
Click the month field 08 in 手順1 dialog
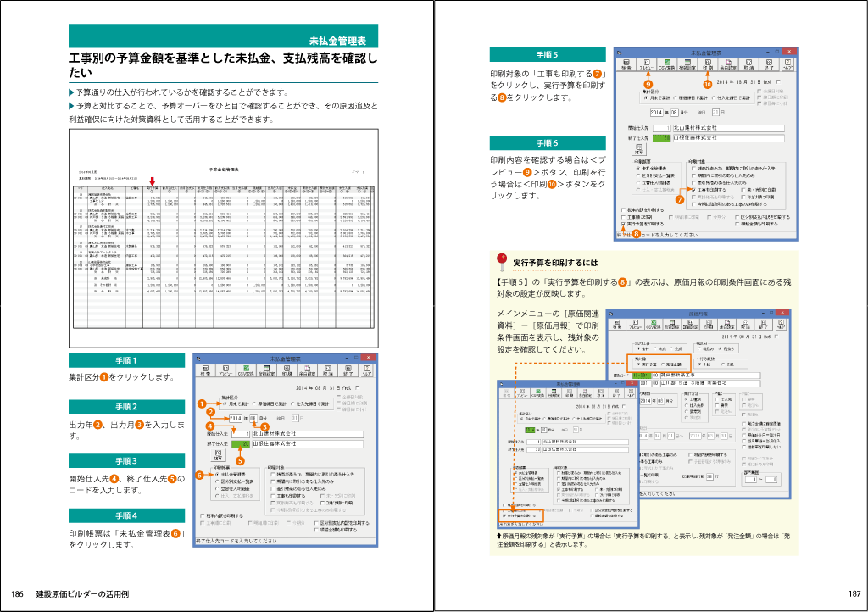click(253, 419)
